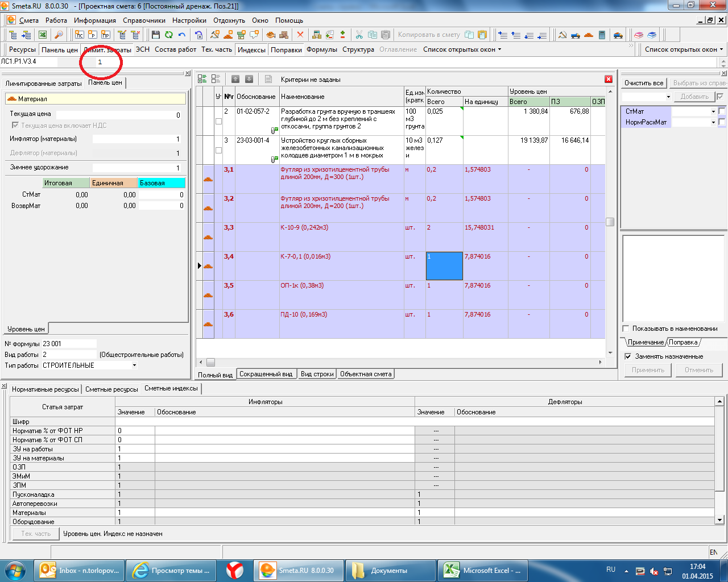This screenshot has width=728, height=582.
Task: Click the paste clipboard icon after Копировать в смету
Action: 482,35
